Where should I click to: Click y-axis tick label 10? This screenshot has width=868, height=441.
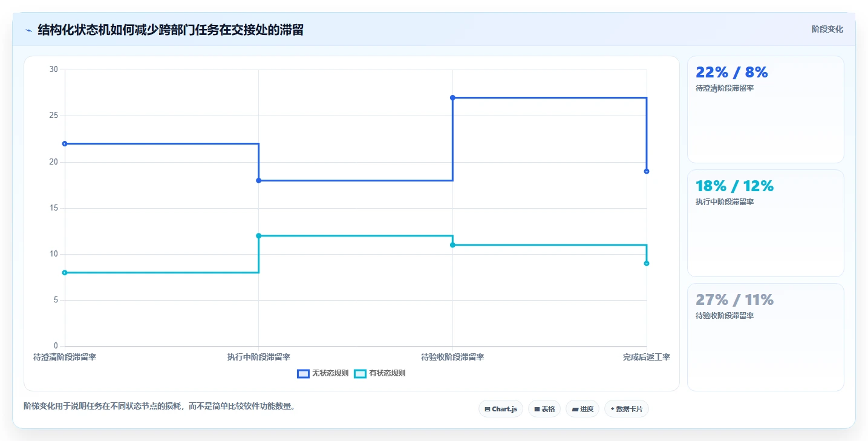coord(53,254)
